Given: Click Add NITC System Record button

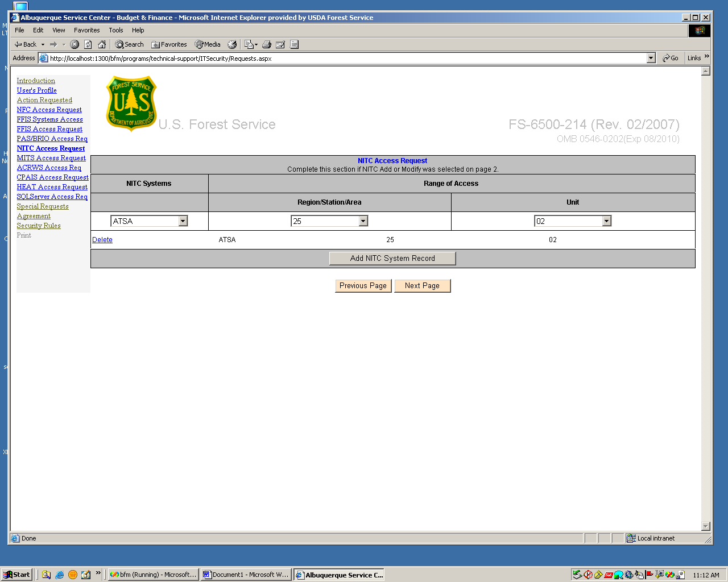Looking at the screenshot, I should click(x=392, y=259).
